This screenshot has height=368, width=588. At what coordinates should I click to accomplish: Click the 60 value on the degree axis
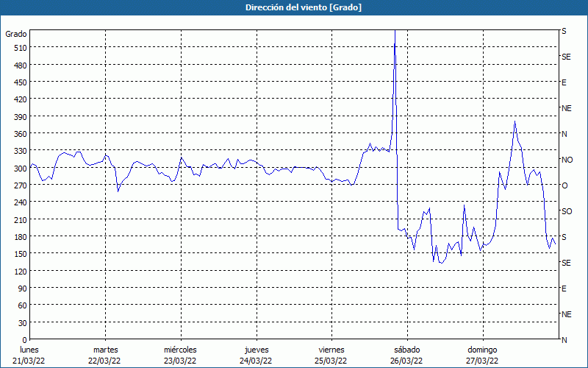click(22, 305)
